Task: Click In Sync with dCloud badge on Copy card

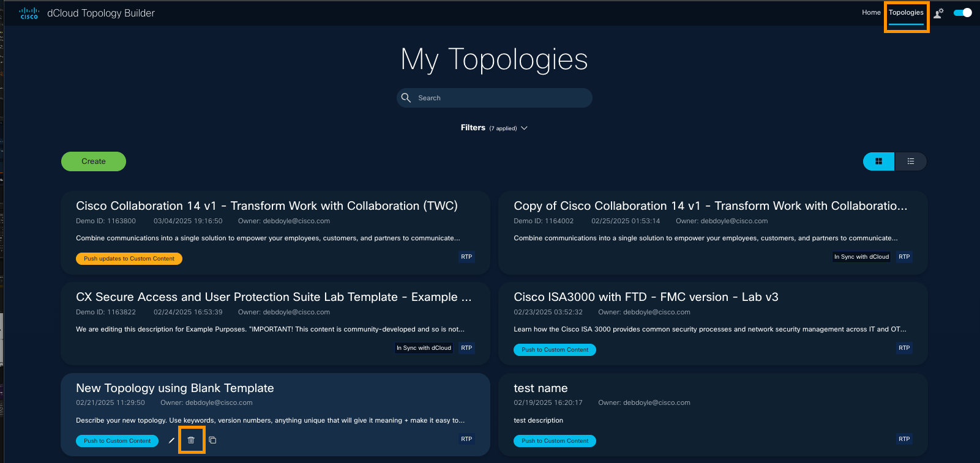Action: click(861, 257)
